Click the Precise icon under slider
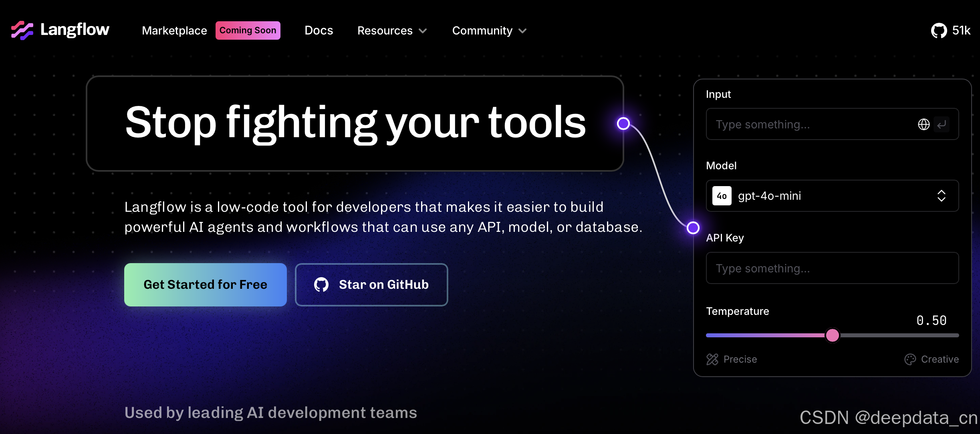 712,359
